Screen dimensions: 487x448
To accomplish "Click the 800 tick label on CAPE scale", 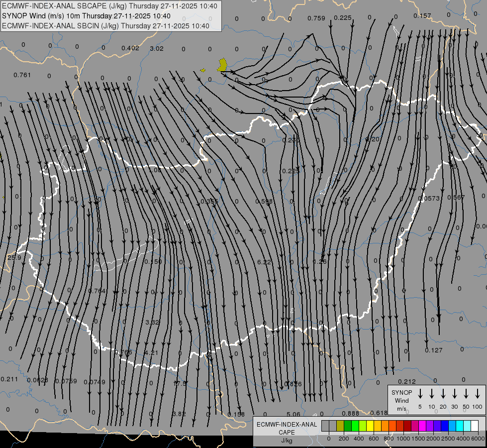I will [389, 439].
